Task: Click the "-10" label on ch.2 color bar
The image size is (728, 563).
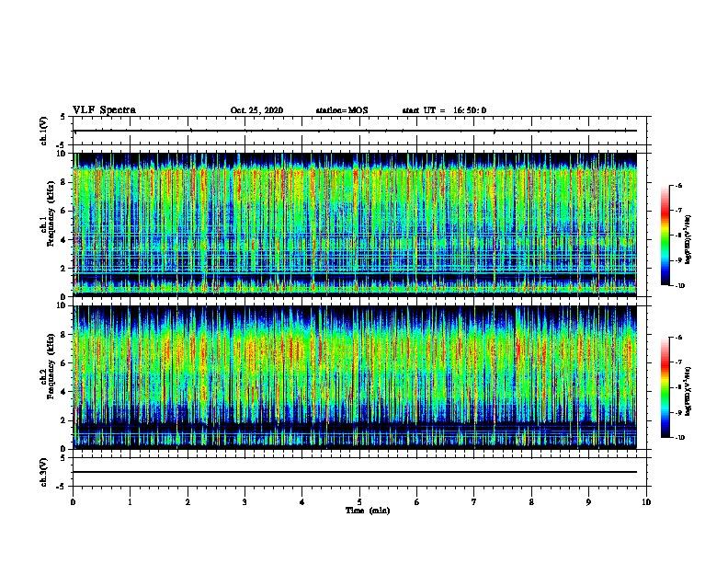Action: point(679,438)
